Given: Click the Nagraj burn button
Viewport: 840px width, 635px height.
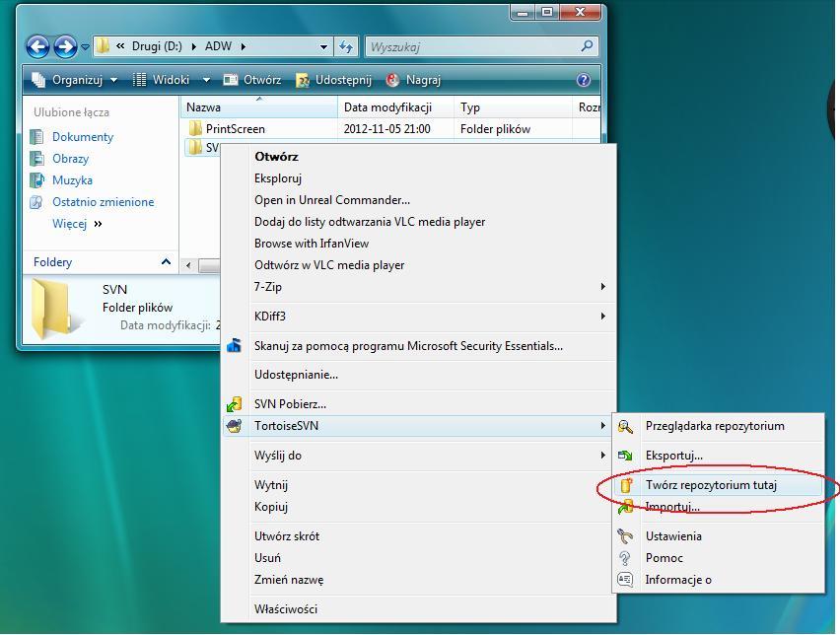Looking at the screenshot, I should [414, 80].
